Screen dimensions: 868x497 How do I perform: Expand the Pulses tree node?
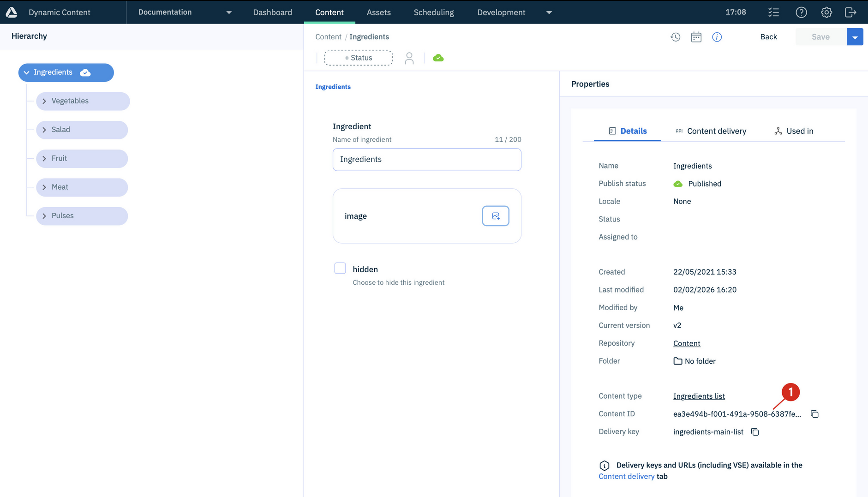44,216
